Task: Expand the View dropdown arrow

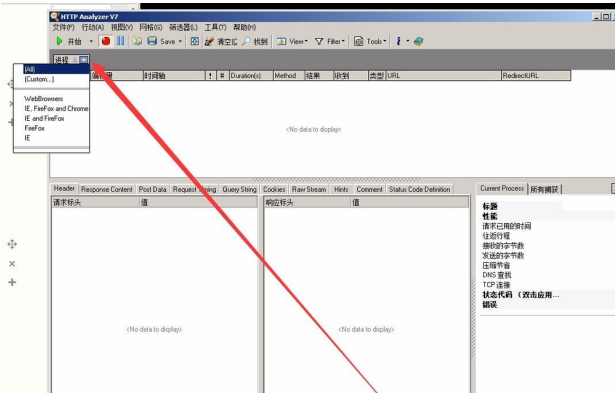Action: (306, 41)
